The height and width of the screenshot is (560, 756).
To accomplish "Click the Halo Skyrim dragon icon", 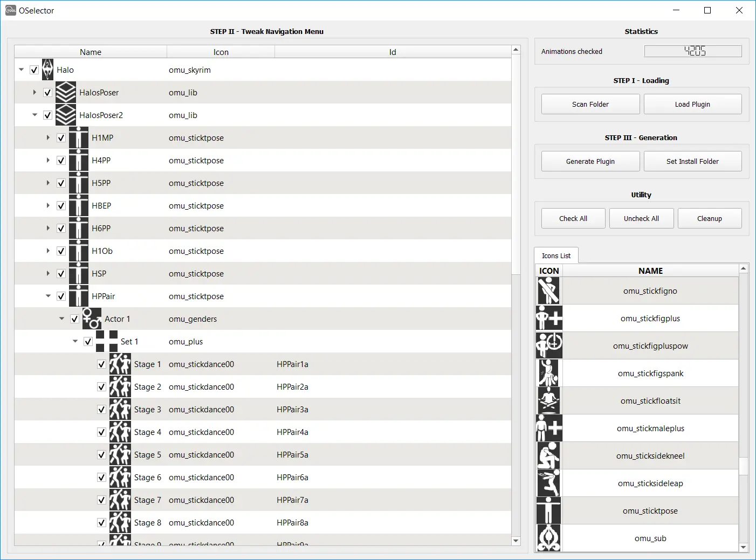I will click(x=47, y=70).
